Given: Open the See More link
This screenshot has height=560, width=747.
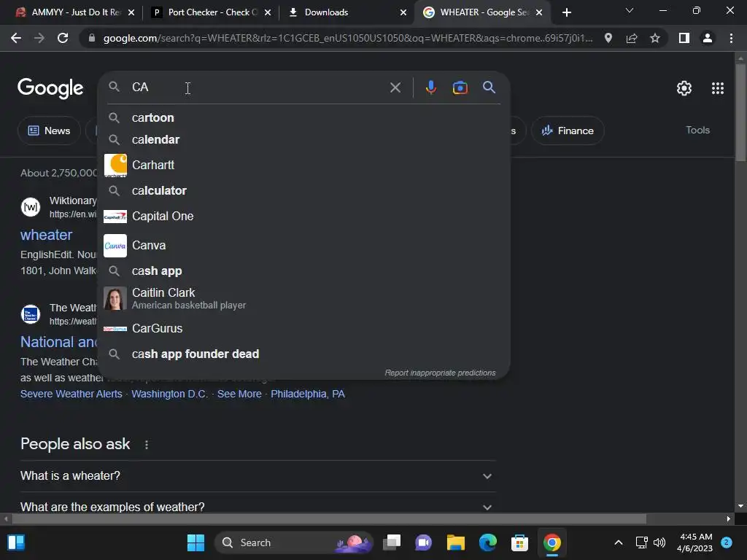Looking at the screenshot, I should coord(239,394).
